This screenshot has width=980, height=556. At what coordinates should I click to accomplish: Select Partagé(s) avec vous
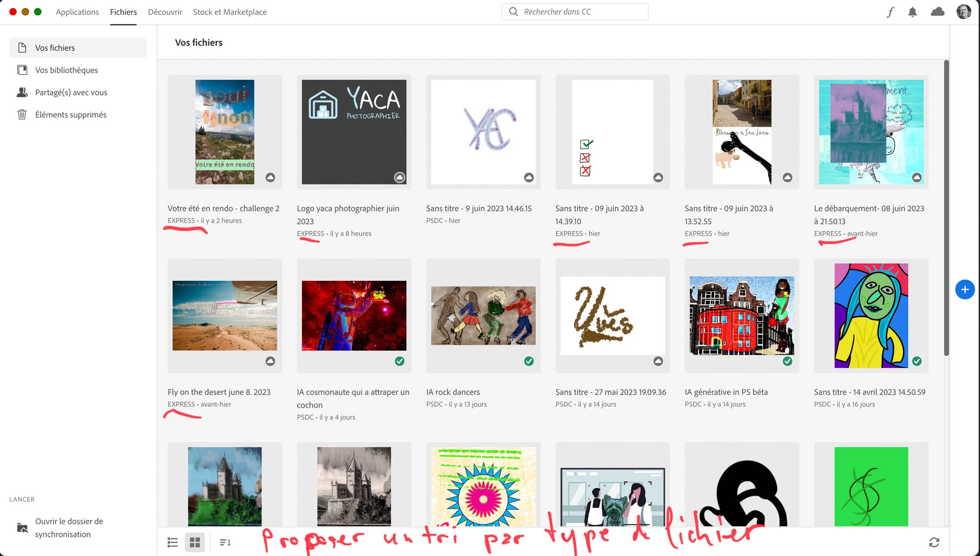(71, 92)
